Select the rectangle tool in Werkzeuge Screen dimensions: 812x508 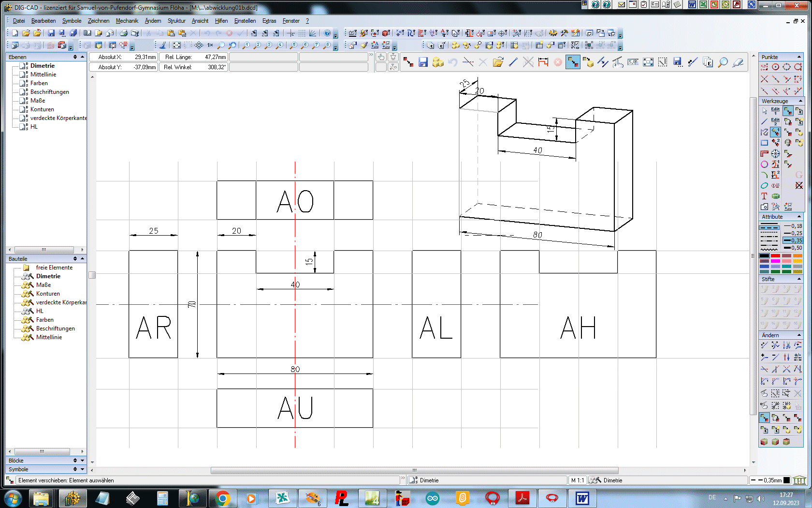click(764, 143)
